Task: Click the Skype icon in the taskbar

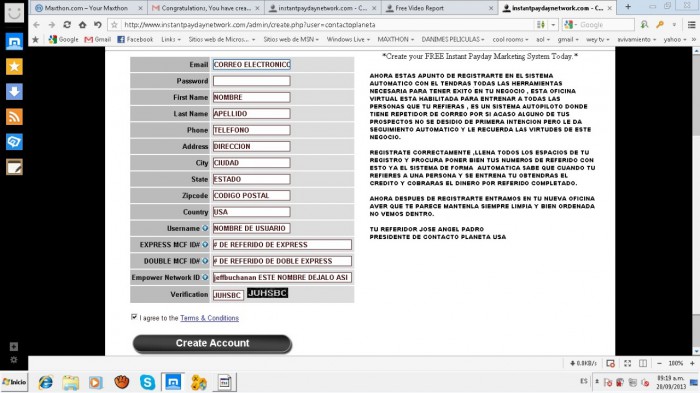Action: [x=147, y=382]
